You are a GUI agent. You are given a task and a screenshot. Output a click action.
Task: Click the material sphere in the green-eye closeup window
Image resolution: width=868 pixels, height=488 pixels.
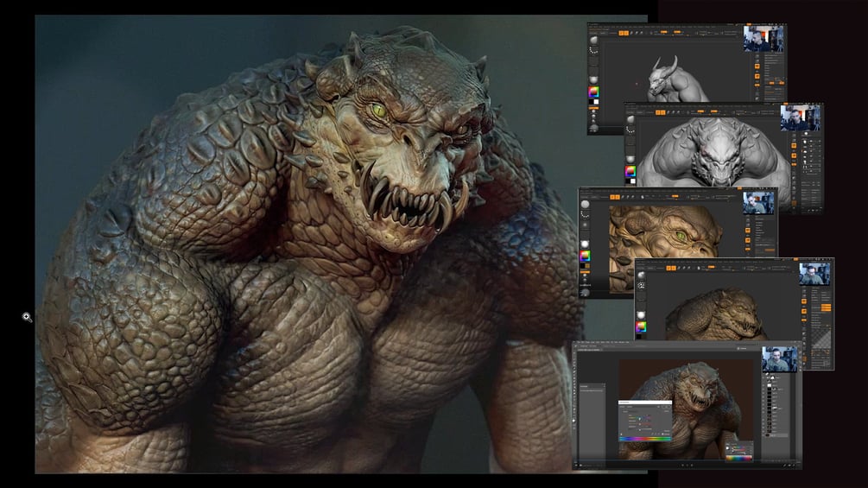(x=585, y=244)
